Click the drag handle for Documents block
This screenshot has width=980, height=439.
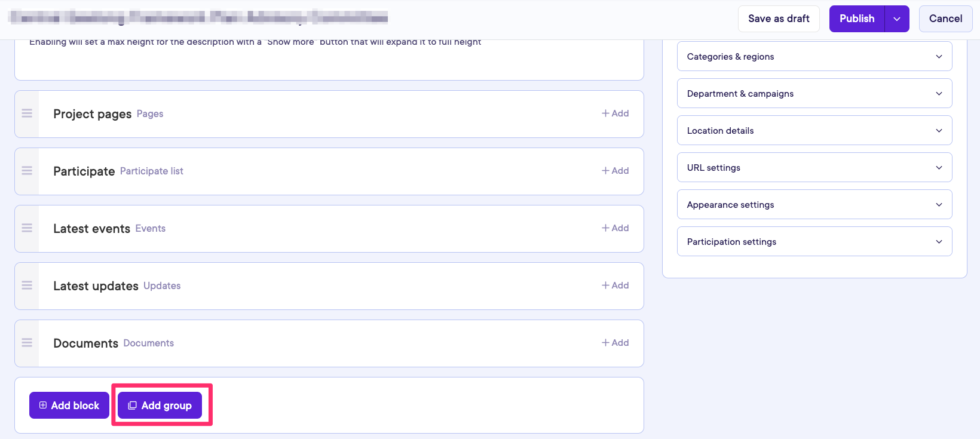coord(27,343)
